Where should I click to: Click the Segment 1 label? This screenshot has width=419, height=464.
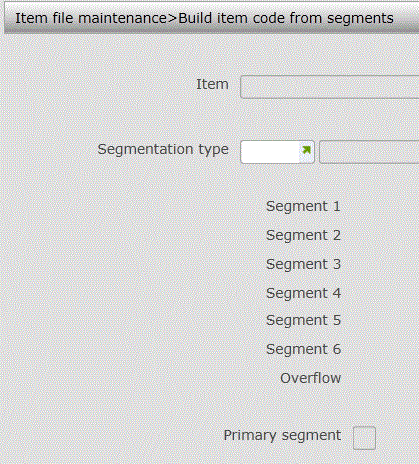tap(303, 206)
